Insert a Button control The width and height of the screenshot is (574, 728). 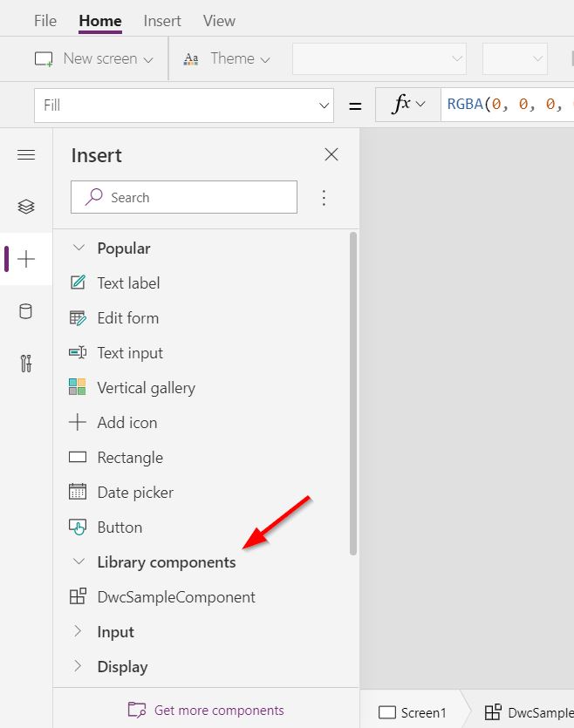[120, 527]
